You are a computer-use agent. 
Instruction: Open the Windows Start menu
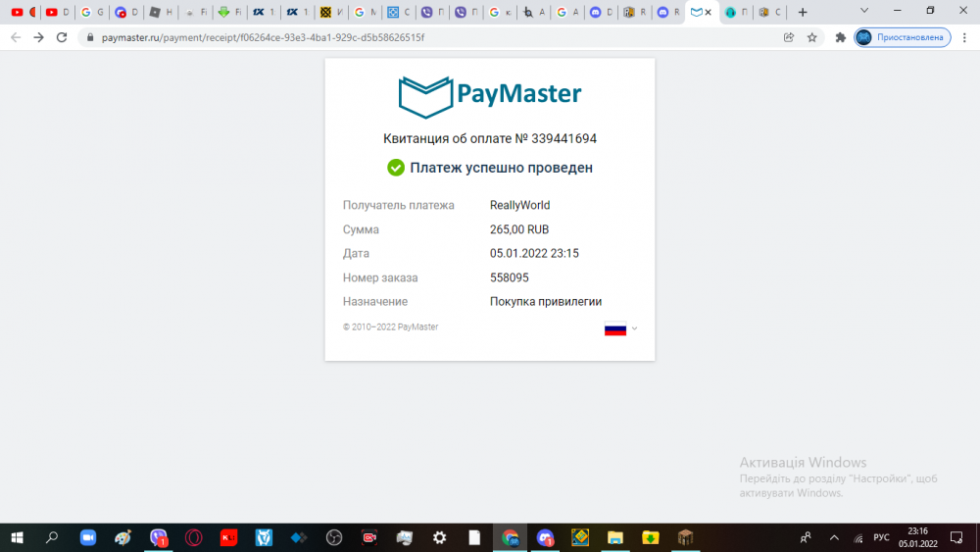coord(17,537)
